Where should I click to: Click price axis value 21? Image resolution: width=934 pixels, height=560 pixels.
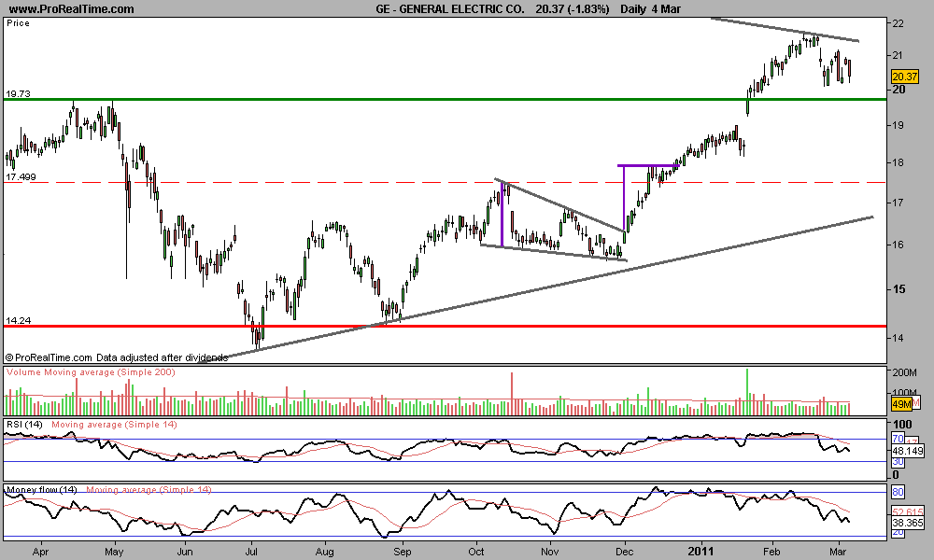899,55
